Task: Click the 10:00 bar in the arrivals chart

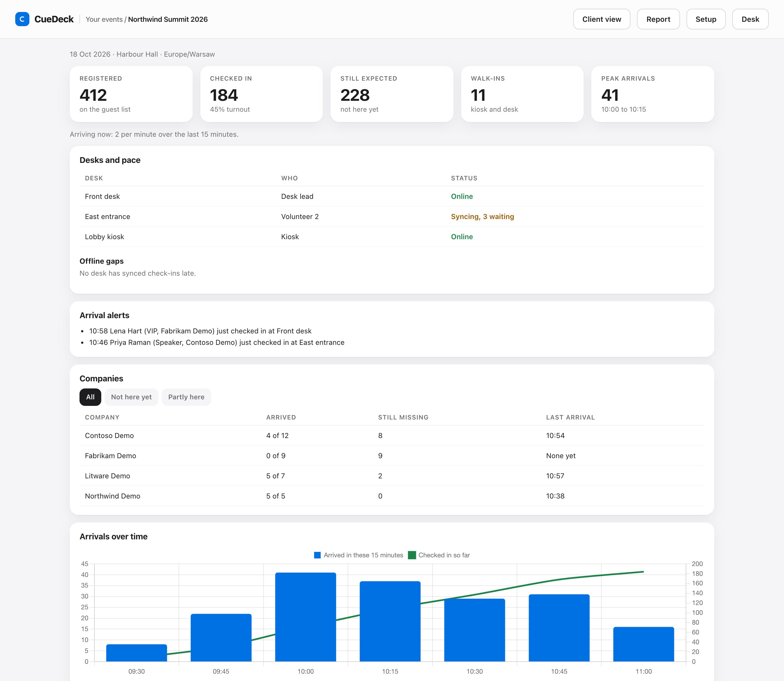Action: (x=306, y=617)
